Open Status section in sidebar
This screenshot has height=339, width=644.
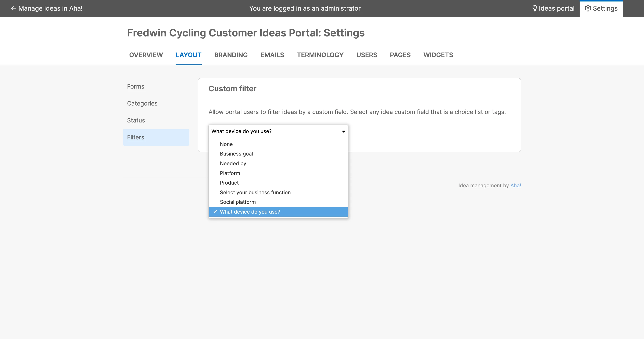point(136,121)
